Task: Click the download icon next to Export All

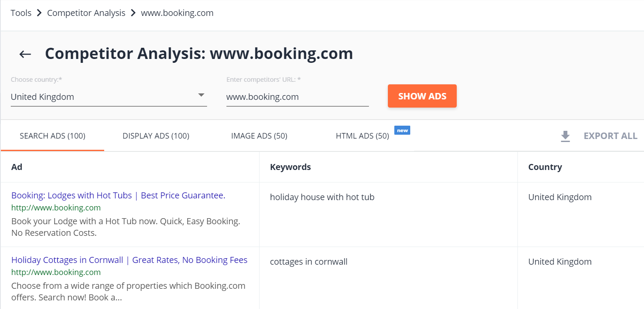Action: [565, 136]
